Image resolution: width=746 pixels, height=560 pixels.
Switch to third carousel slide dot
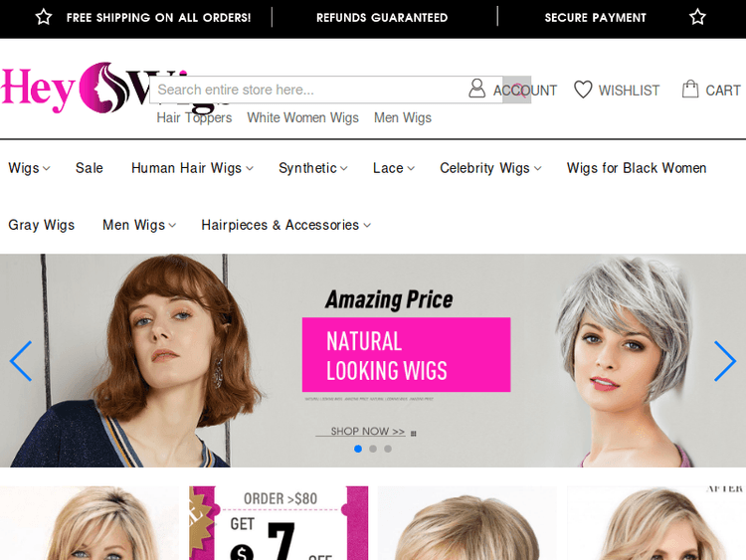tap(388, 449)
